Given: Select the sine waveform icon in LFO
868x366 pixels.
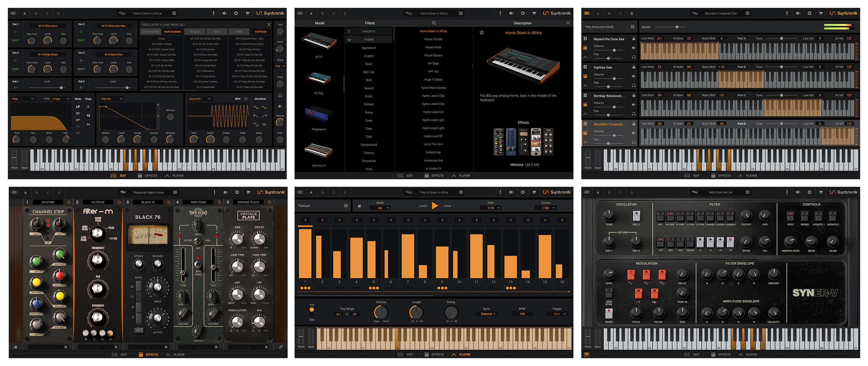Looking at the screenshot, I should pyautogui.click(x=256, y=108).
